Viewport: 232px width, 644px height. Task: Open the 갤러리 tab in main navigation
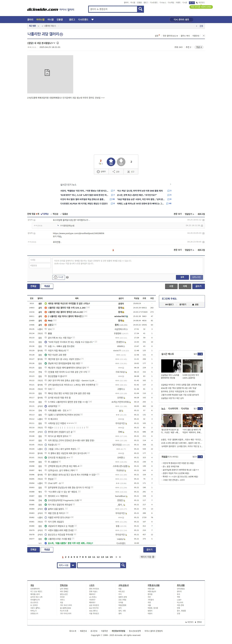pos(30,20)
